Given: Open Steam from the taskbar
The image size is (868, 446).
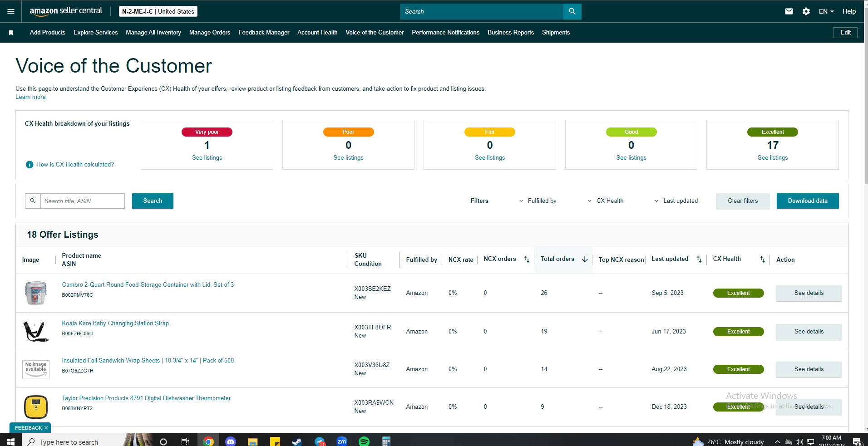Looking at the screenshot, I should (297, 441).
